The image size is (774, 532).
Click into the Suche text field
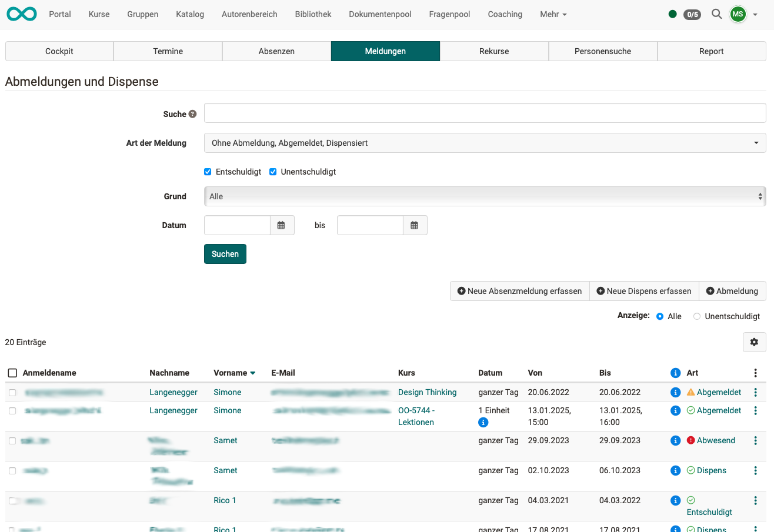tap(485, 113)
